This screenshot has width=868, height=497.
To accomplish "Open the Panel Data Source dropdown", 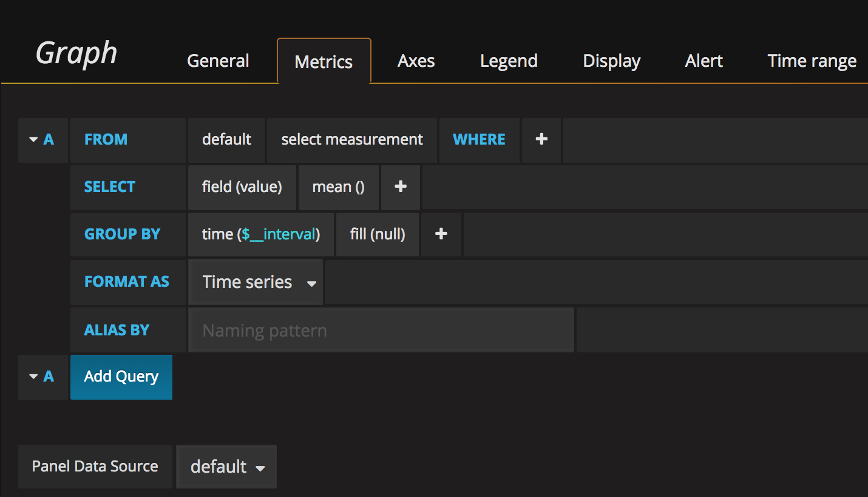I will [226, 467].
